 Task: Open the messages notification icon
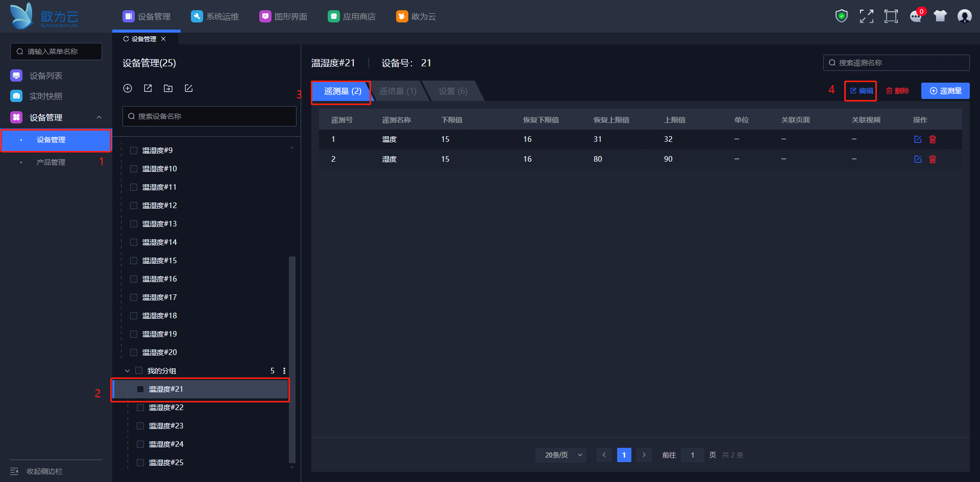pyautogui.click(x=916, y=16)
